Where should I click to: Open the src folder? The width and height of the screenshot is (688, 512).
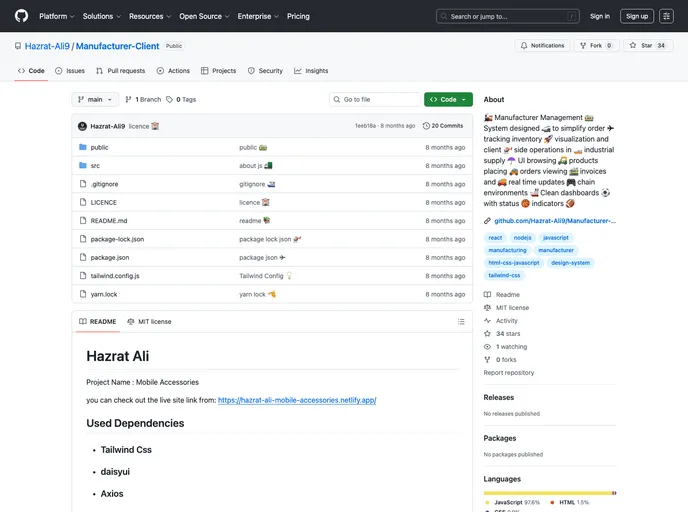pyautogui.click(x=95, y=166)
